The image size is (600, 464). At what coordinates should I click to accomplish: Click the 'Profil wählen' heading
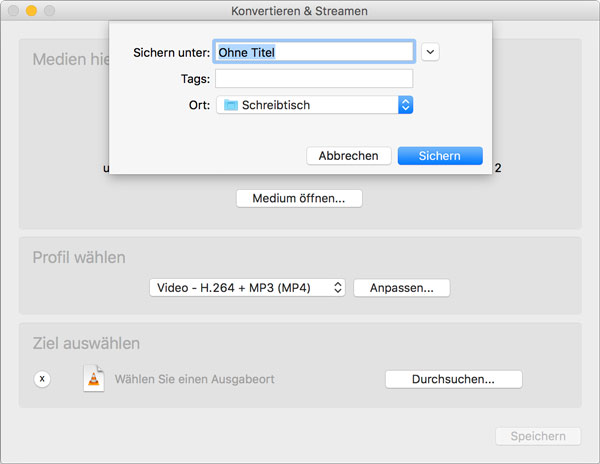(x=79, y=257)
